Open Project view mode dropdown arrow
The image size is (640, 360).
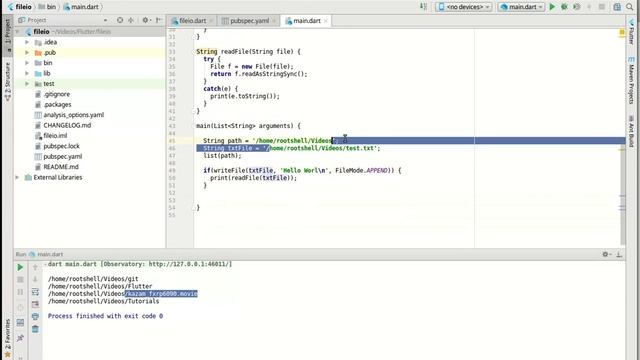point(105,20)
